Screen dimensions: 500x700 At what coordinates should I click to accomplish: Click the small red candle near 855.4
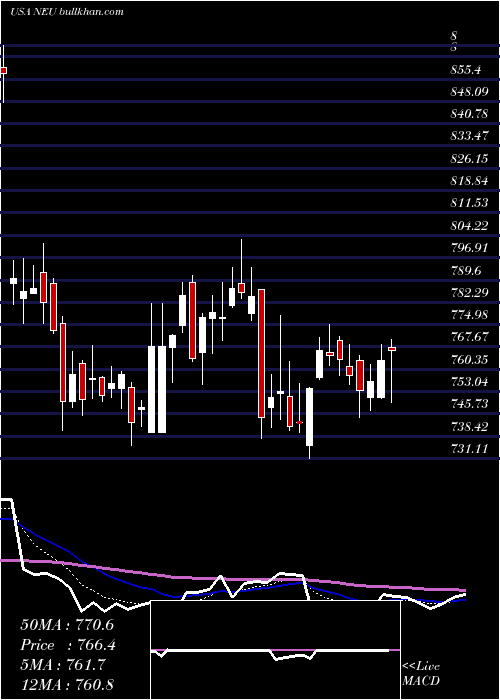point(4,71)
